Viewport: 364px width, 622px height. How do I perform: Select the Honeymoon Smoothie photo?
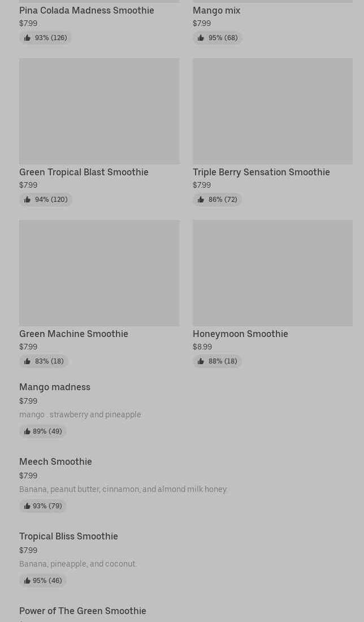[x=272, y=273]
